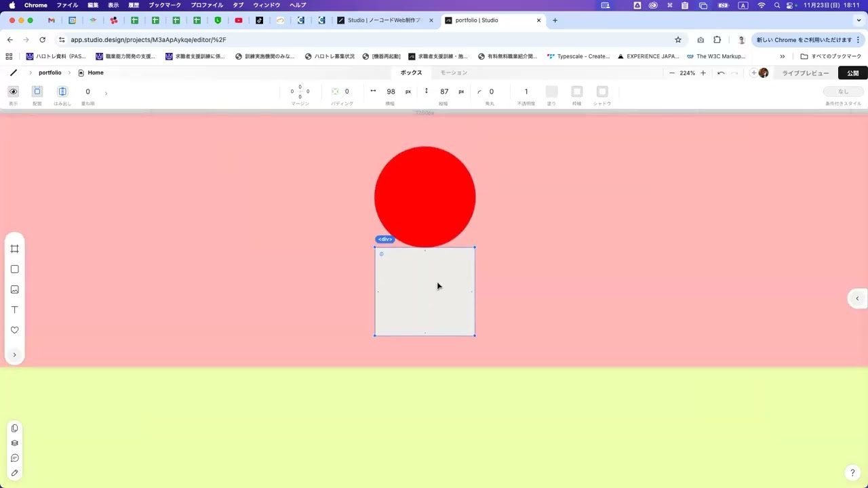This screenshot has width=868, height=488.
Task: Open the 塗り fill color swatch
Action: 551,91
